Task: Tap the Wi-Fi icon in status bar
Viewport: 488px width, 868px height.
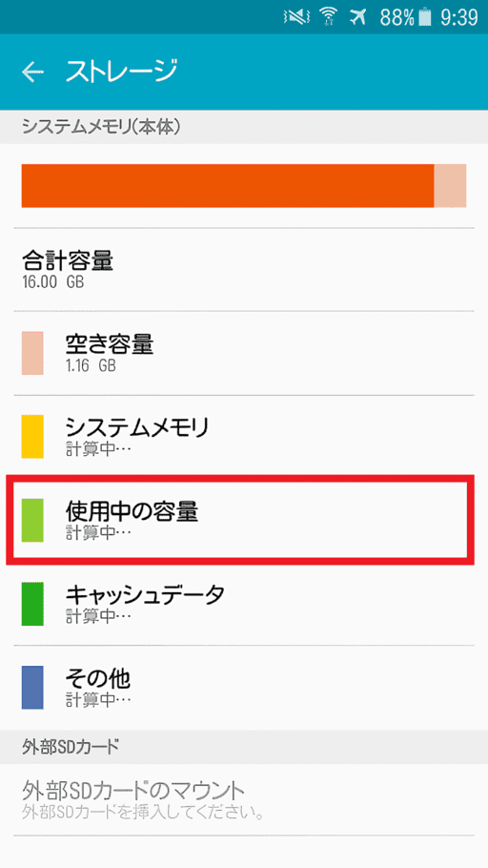Action: [329, 18]
